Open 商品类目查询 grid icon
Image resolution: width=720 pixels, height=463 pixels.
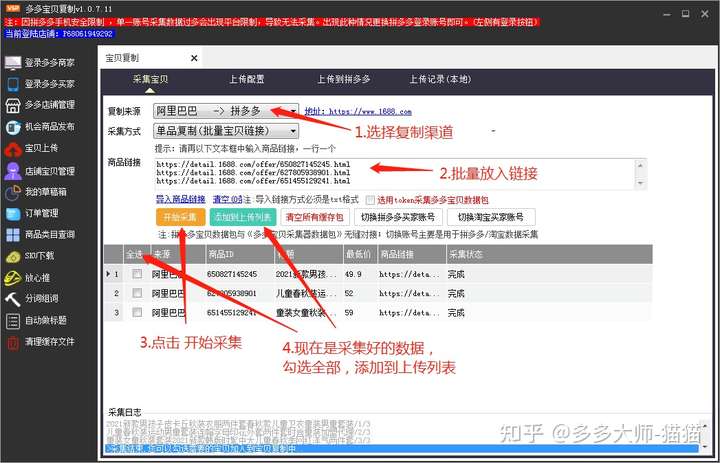tap(13, 235)
